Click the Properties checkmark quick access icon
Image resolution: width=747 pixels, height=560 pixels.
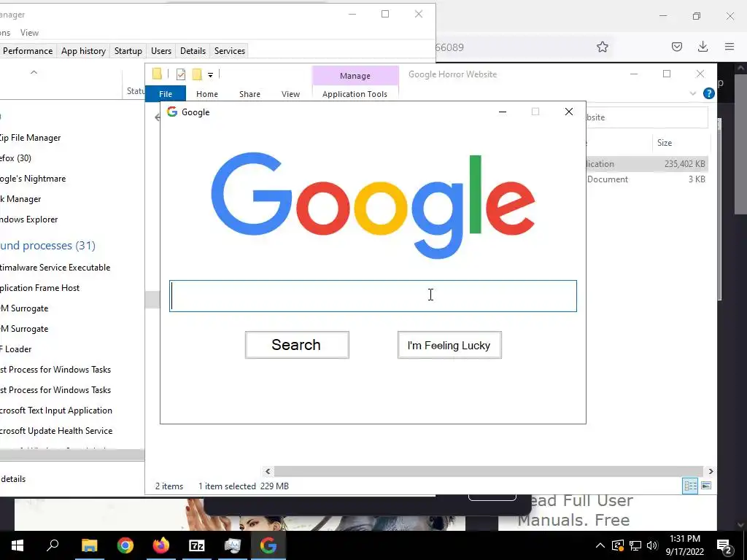(181, 74)
